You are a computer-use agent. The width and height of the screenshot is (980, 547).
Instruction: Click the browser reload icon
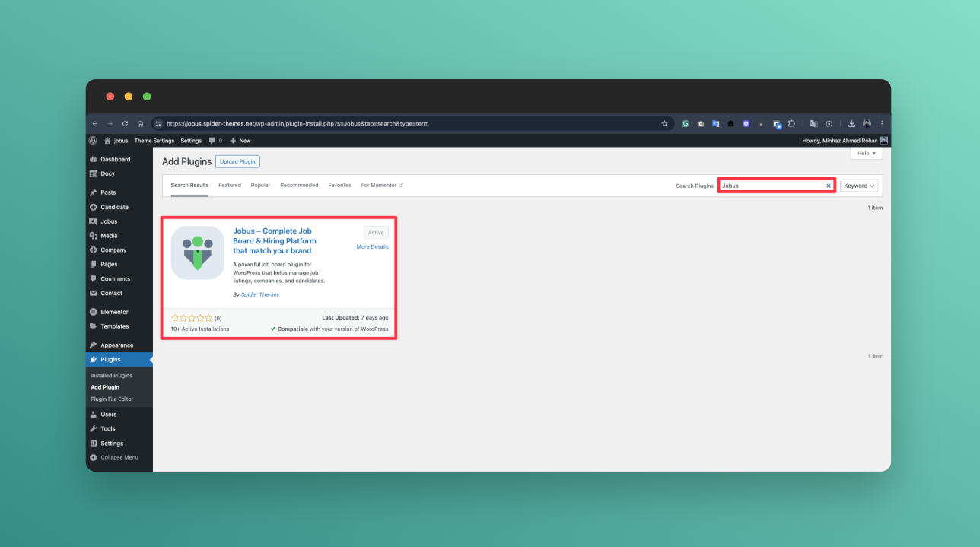pyautogui.click(x=125, y=123)
